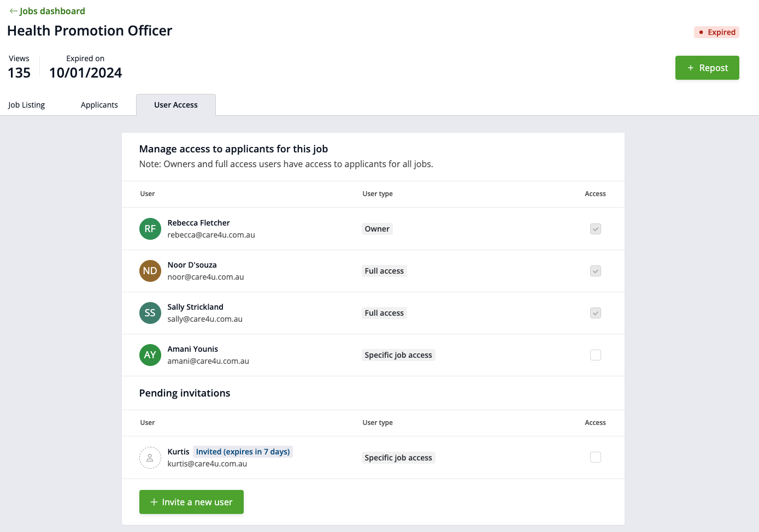Click the back arrow beside Jobs dashboard
Image resolution: width=759 pixels, height=532 pixels.
pyautogui.click(x=13, y=11)
